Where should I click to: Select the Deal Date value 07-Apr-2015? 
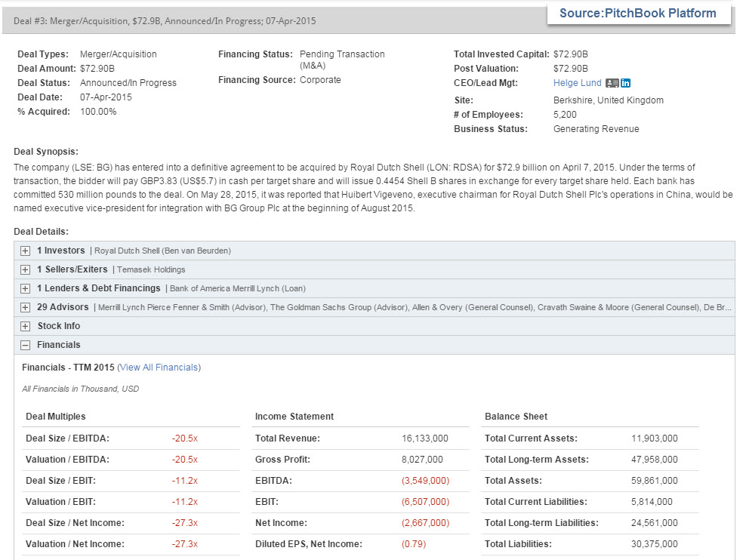point(106,97)
